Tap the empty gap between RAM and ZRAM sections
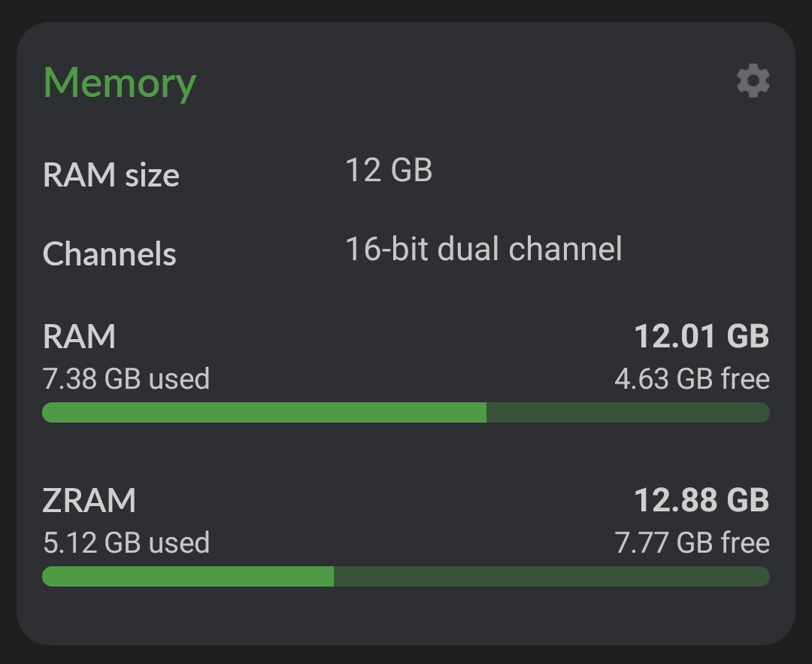This screenshot has width=812, height=664. click(406, 453)
